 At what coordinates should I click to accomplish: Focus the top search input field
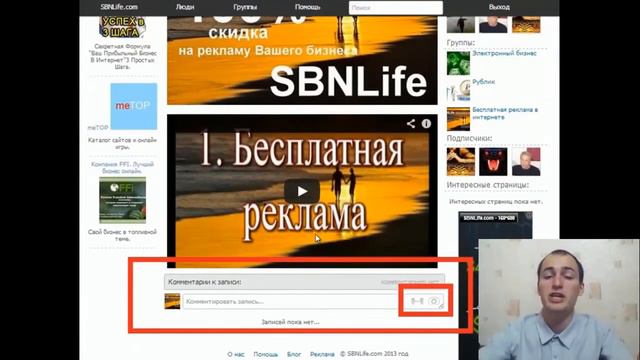click(x=396, y=8)
